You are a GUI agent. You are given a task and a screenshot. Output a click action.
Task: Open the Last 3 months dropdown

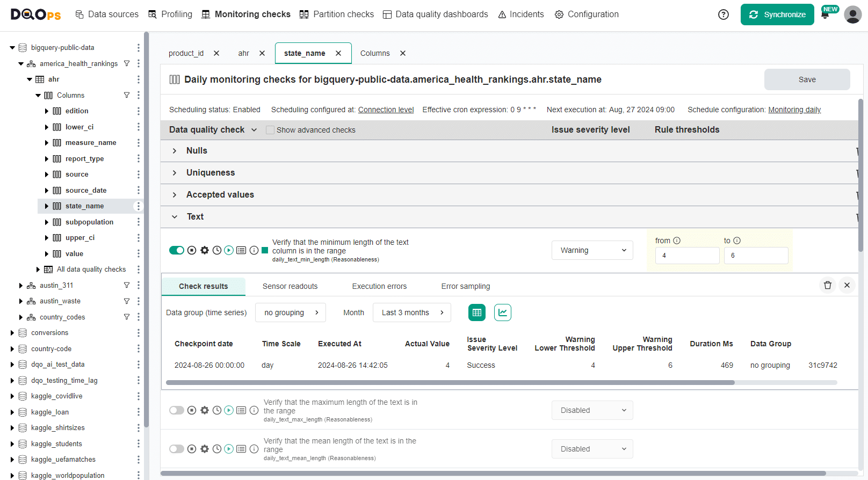tap(412, 312)
